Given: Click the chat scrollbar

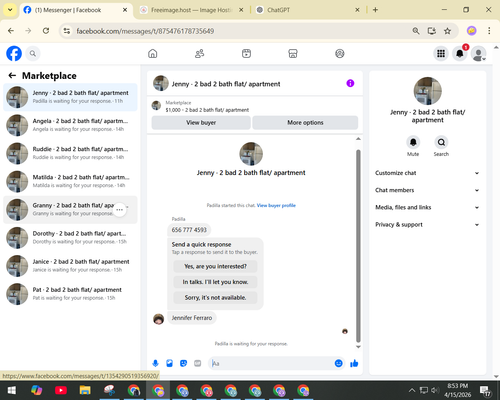Looking at the screenshot, I should [358, 246].
